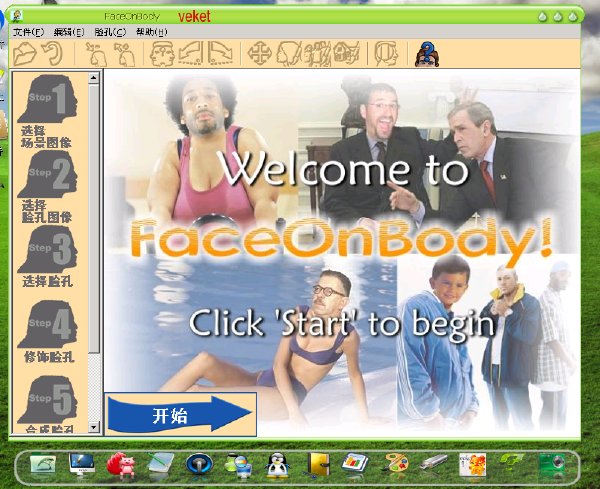Open the yellow notebook dock icon
The height and width of the screenshot is (489, 600).
[318, 464]
